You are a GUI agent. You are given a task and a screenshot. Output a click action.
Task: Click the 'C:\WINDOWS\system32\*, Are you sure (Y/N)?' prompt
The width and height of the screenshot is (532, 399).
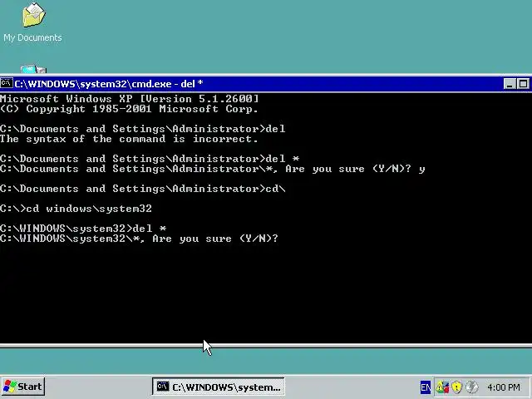(139, 239)
